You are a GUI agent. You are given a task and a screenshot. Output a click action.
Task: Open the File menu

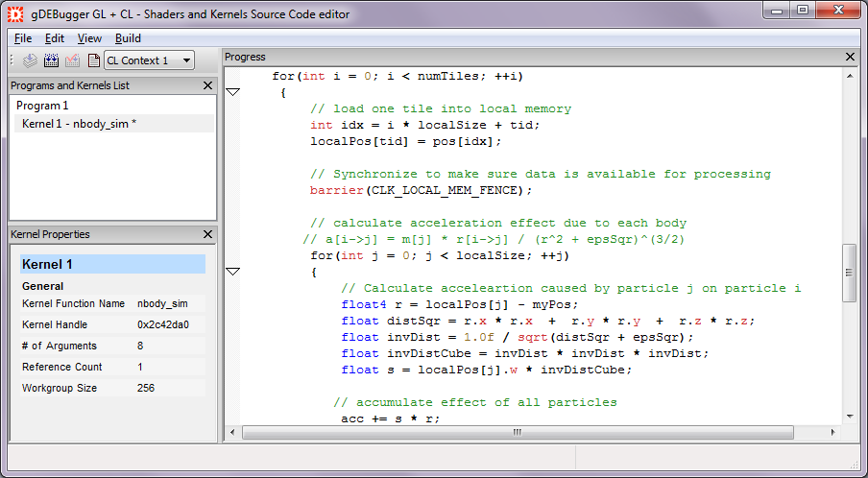(23, 38)
